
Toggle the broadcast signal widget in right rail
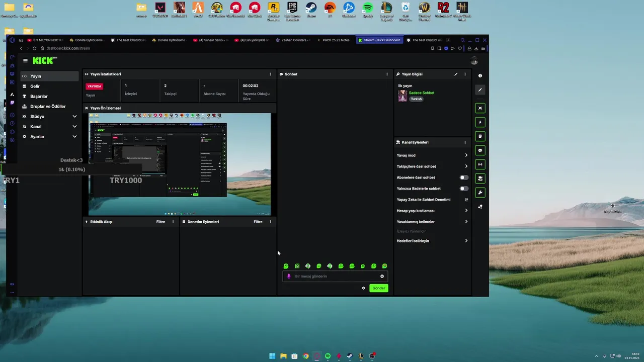pos(480,164)
